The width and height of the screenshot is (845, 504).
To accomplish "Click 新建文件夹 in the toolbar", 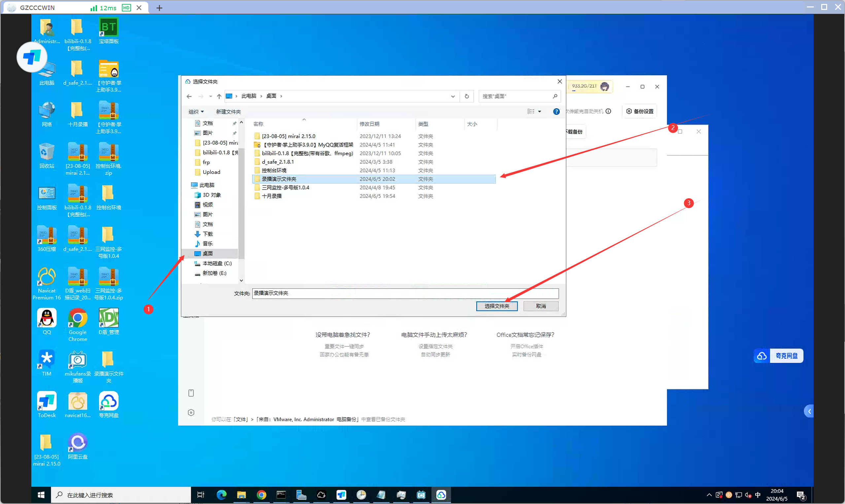I will click(228, 112).
